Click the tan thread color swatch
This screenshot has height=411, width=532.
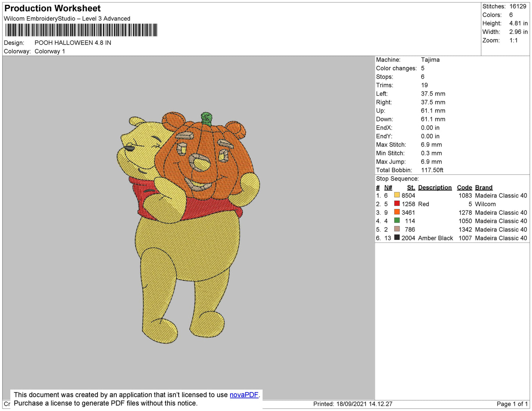[397, 229]
